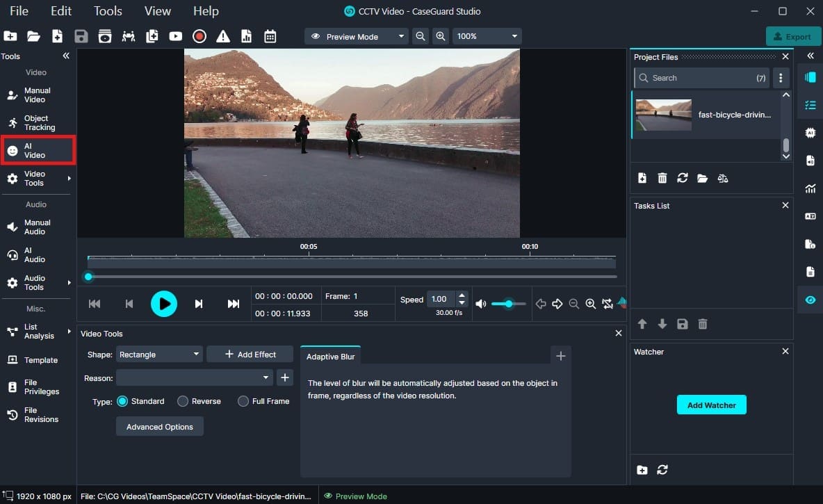
Task: Open the YouTube import icon
Action: tap(175, 36)
